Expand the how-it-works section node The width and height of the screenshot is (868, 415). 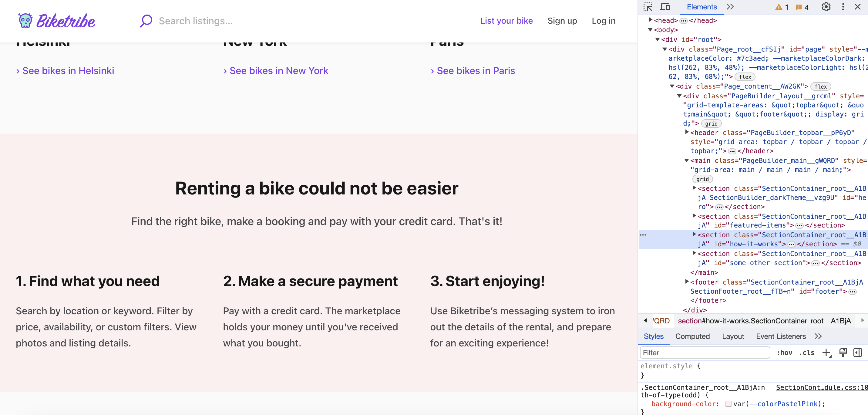pyautogui.click(x=694, y=234)
